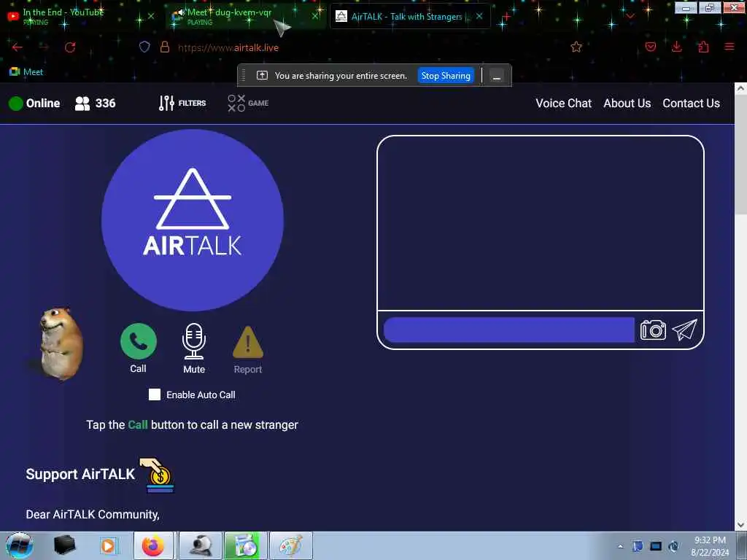
Task: Type in the chat message field
Action: pos(508,330)
